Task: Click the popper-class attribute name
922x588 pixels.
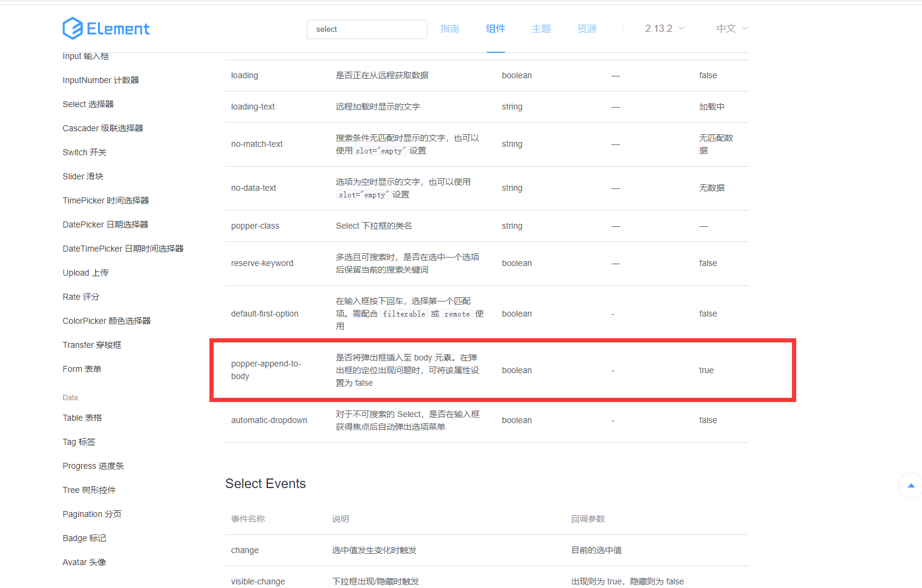Action: pyautogui.click(x=255, y=226)
